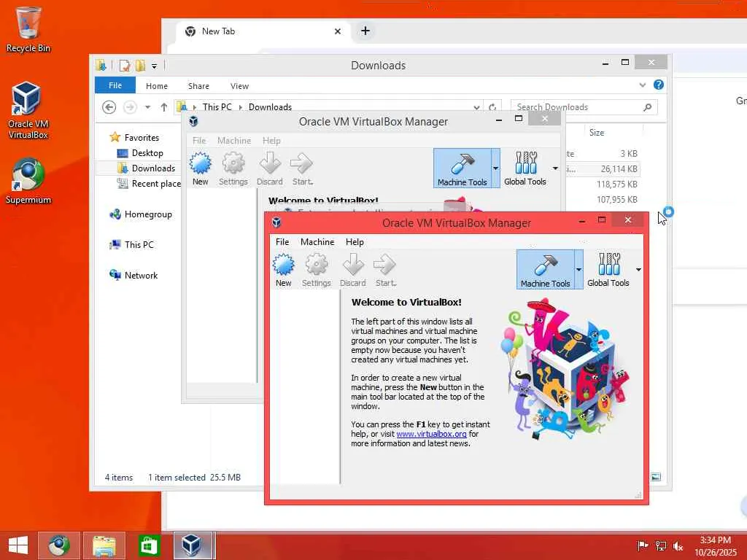This screenshot has width=747, height=560.
Task: Switch to View tab in Downloads window
Action: click(x=239, y=86)
